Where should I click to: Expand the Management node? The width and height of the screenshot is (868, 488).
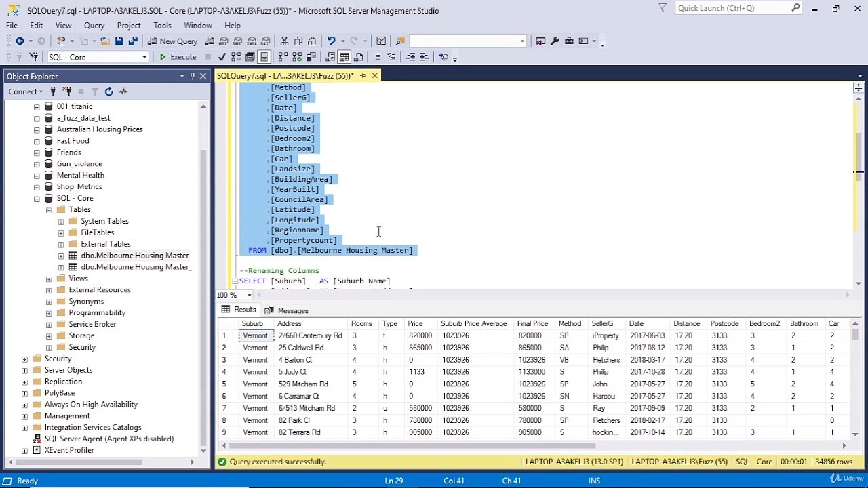(25, 416)
